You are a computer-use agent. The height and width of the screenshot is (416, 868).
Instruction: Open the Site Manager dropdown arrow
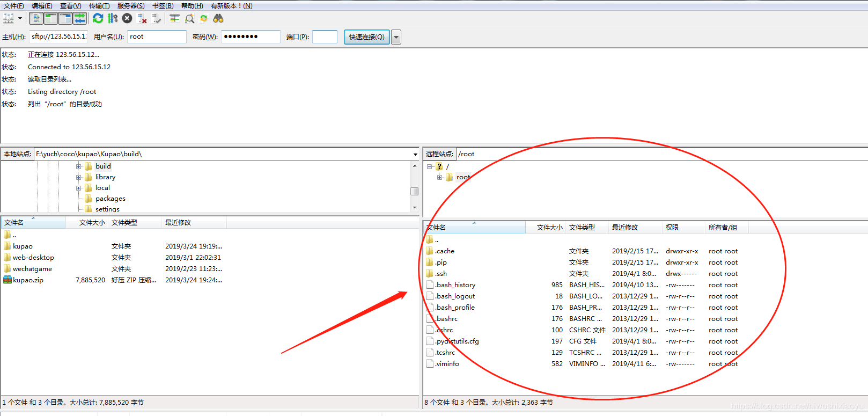[20, 18]
